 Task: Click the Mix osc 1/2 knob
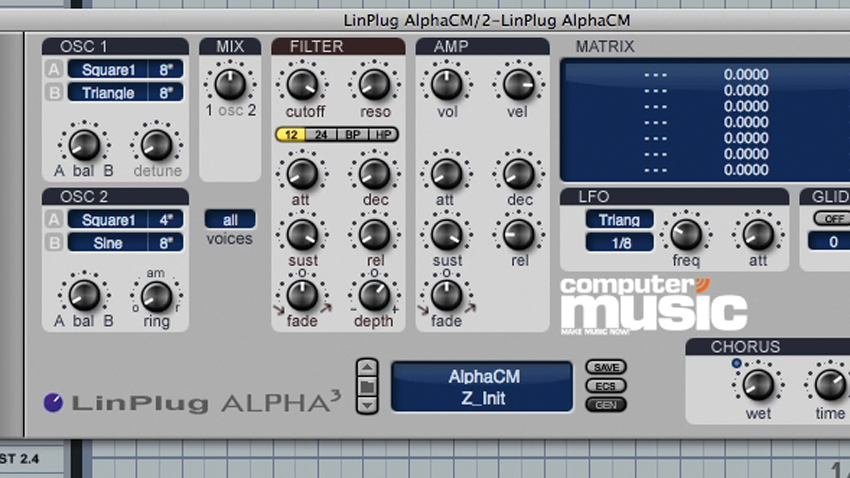point(230,85)
